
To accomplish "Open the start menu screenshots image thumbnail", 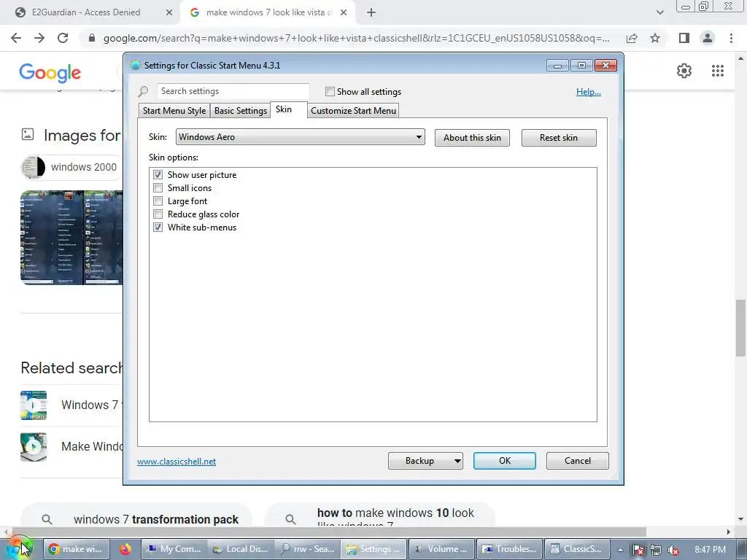I will [71, 238].
